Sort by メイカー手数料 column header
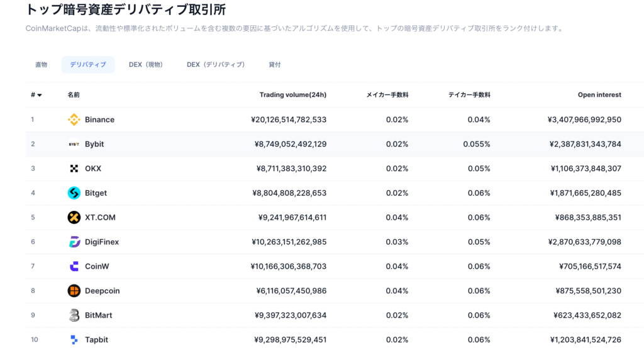Viewport: 644px width, 350px height. (x=387, y=95)
